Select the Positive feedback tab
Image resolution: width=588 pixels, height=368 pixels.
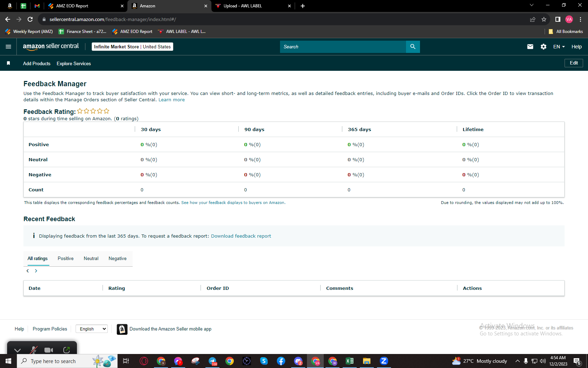(x=65, y=259)
